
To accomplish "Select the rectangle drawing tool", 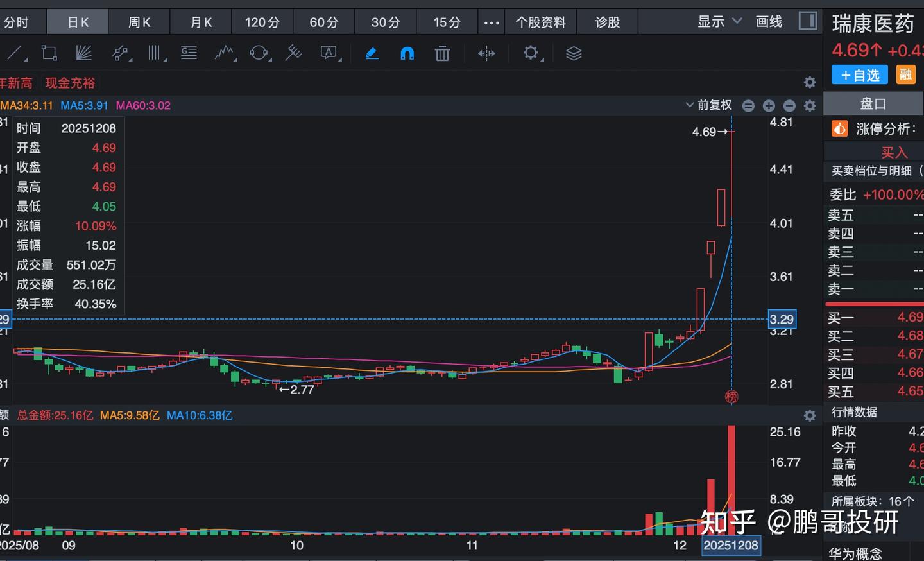I will pyautogui.click(x=49, y=53).
